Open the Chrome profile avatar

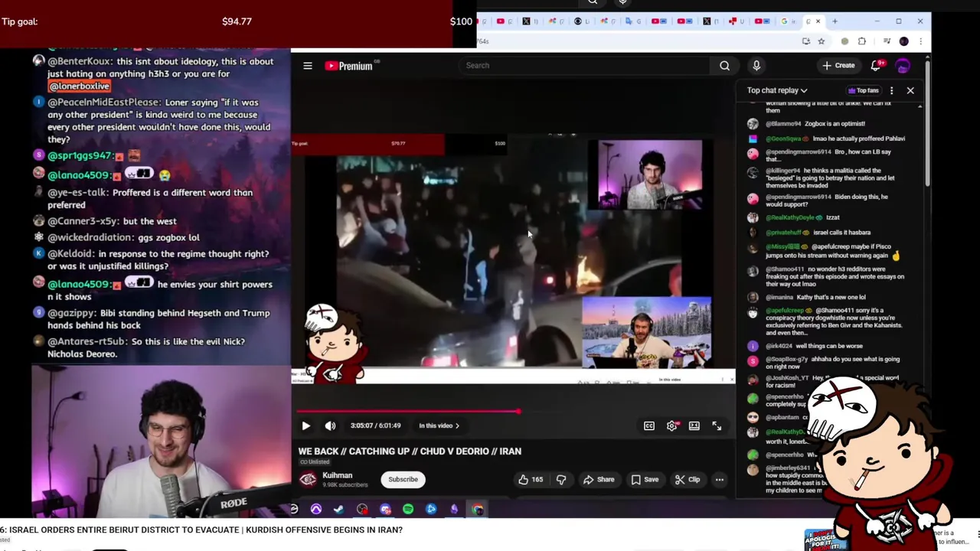coord(903,41)
